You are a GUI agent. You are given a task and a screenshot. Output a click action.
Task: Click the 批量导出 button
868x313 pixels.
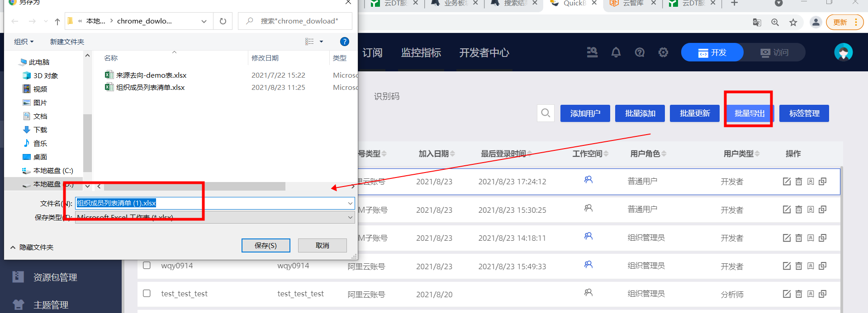click(749, 113)
